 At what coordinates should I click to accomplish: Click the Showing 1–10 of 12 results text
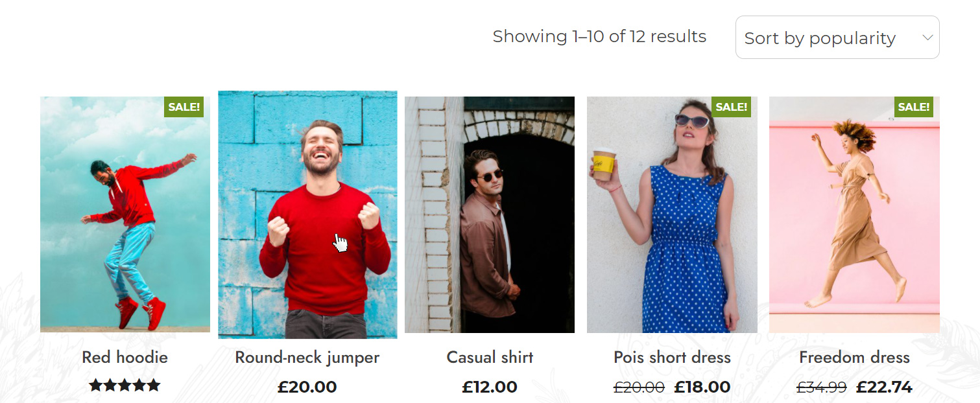point(599,36)
